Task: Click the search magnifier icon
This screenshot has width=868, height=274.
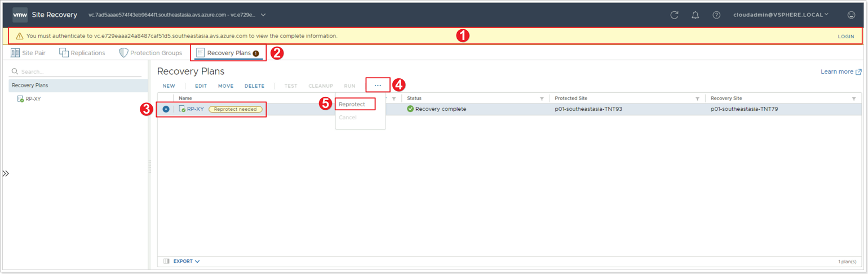Action: pos(15,71)
